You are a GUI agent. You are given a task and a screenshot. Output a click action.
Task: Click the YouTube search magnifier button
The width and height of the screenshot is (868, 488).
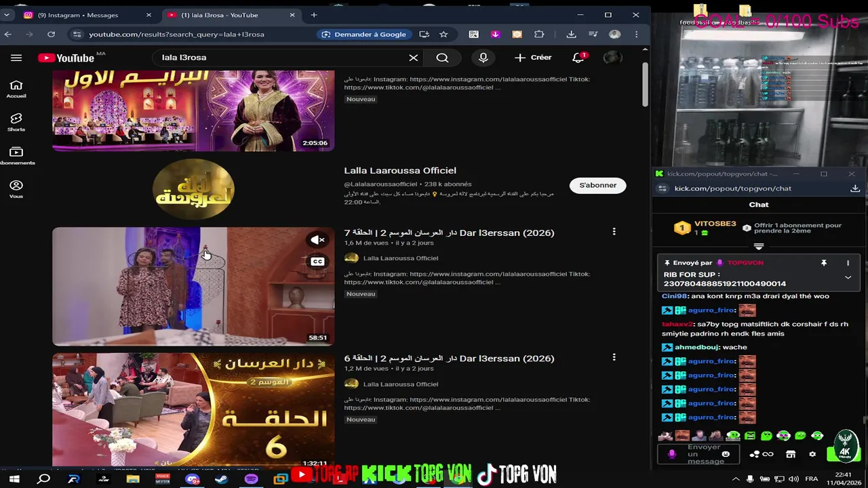tap(442, 58)
